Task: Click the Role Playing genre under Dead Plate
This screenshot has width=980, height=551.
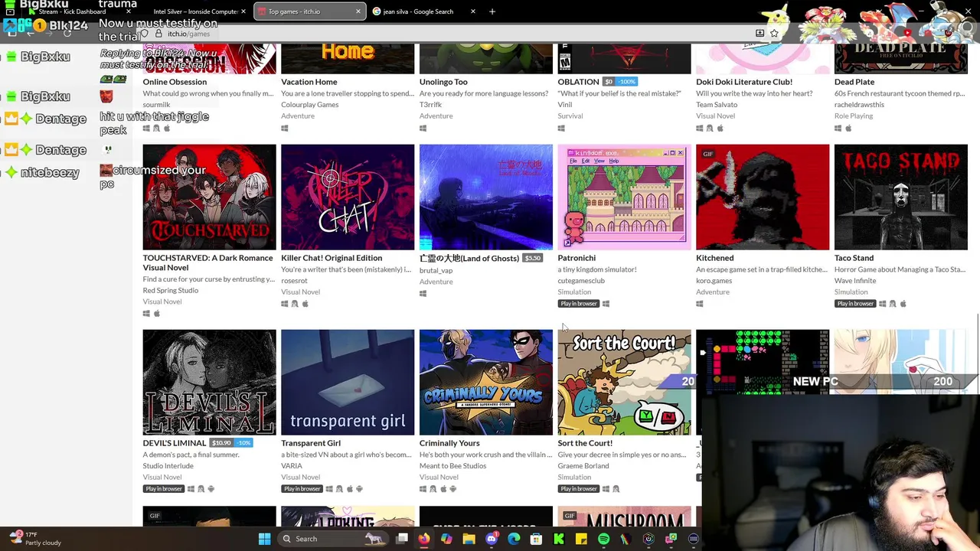Action: [x=854, y=116]
